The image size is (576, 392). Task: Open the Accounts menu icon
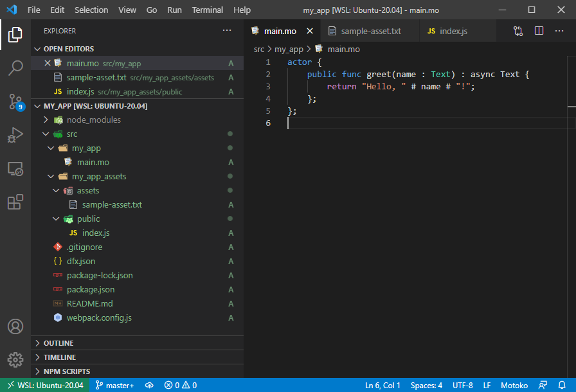[15, 326]
